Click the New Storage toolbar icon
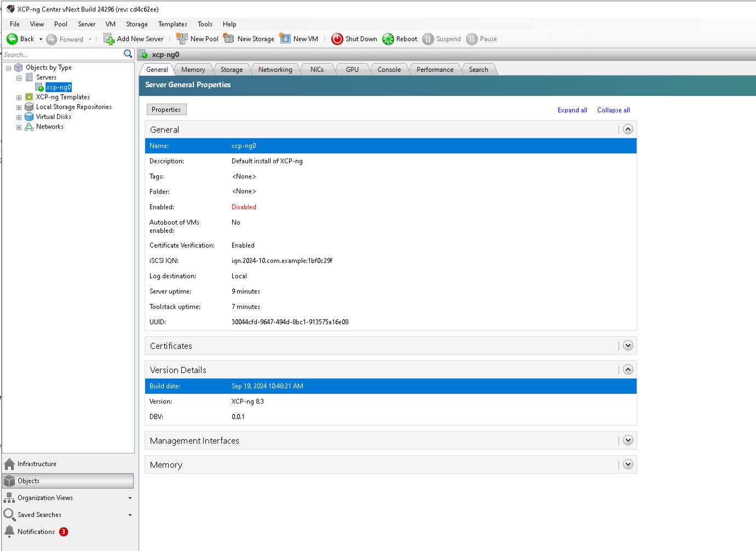This screenshot has width=756, height=551. [x=229, y=39]
